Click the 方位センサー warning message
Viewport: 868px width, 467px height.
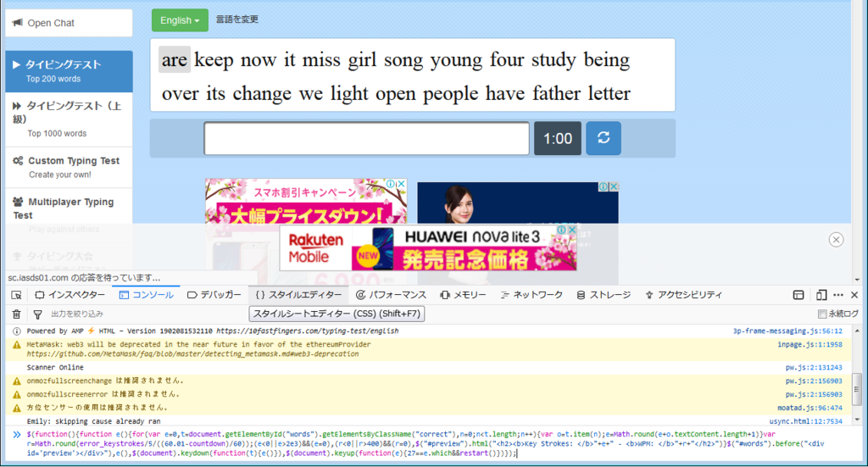click(x=97, y=407)
